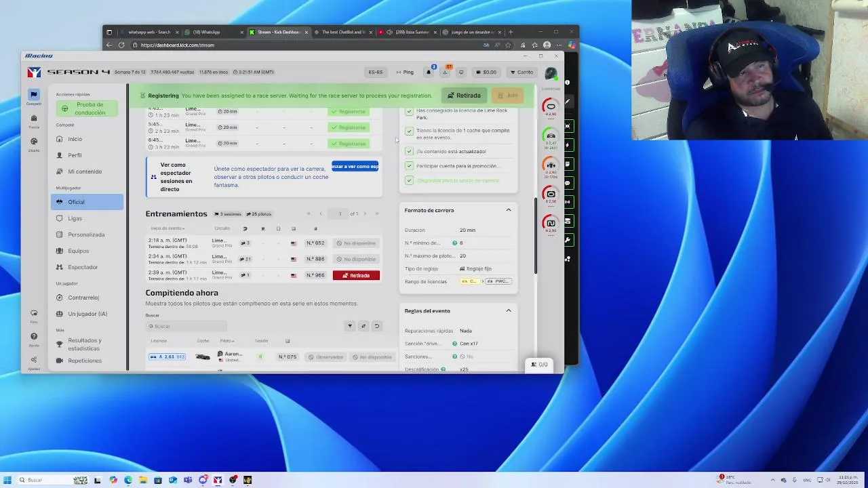Select the oval license gauge icon
This screenshot has width=868, height=488.
click(x=551, y=106)
